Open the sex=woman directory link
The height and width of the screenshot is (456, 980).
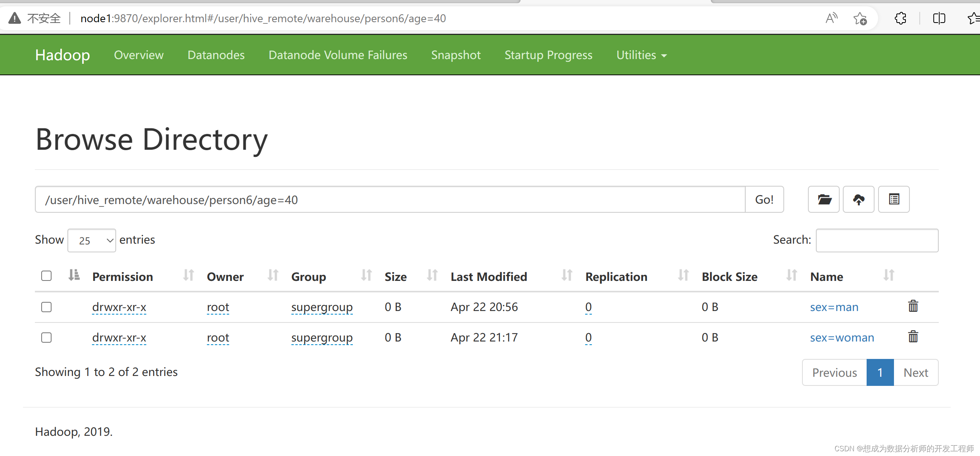tap(842, 337)
